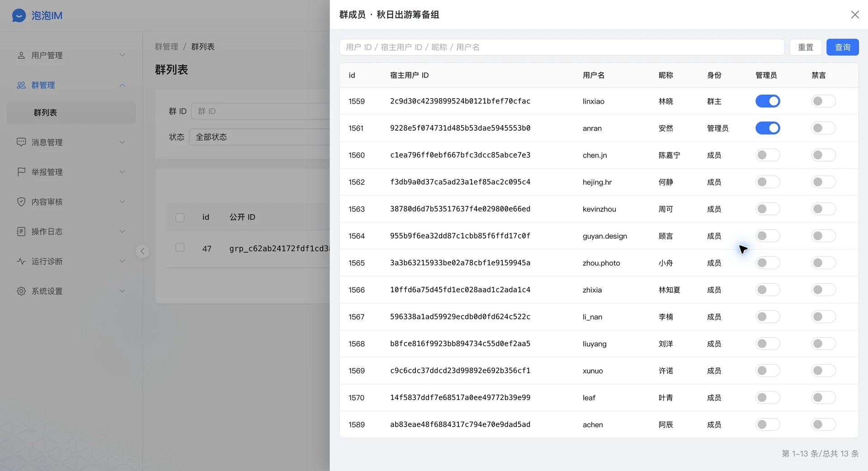
Task: Open the 全部状态 status dropdown
Action: [259, 137]
